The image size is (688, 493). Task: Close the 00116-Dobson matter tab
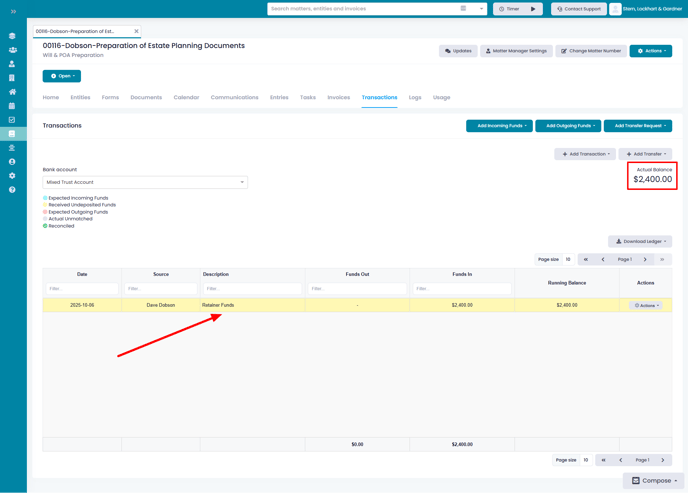pos(137,31)
